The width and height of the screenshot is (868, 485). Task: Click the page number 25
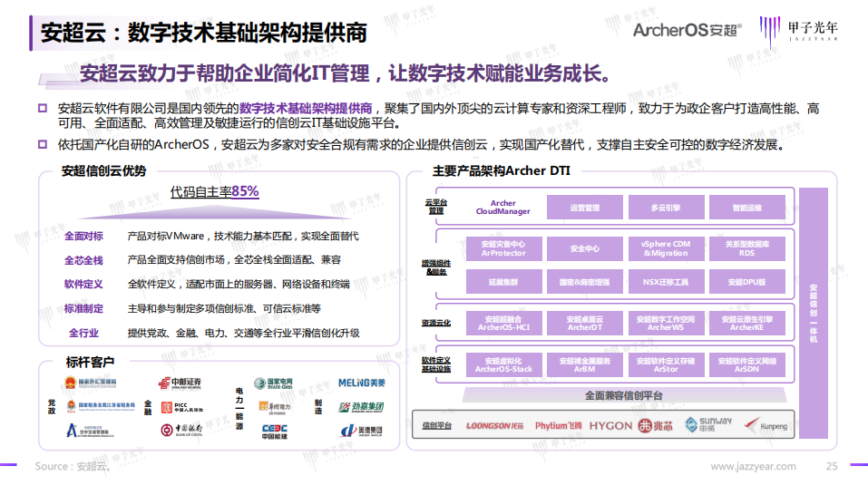pyautogui.click(x=832, y=466)
